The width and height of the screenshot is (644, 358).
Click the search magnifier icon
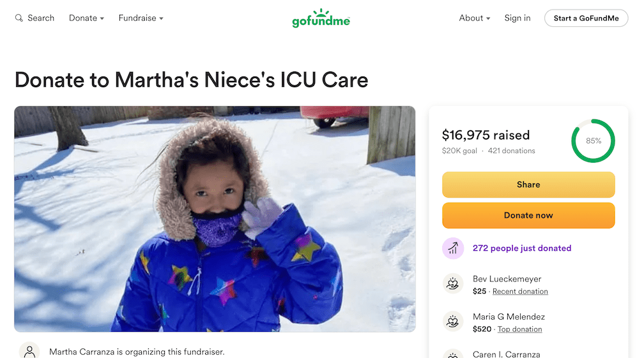click(x=19, y=19)
